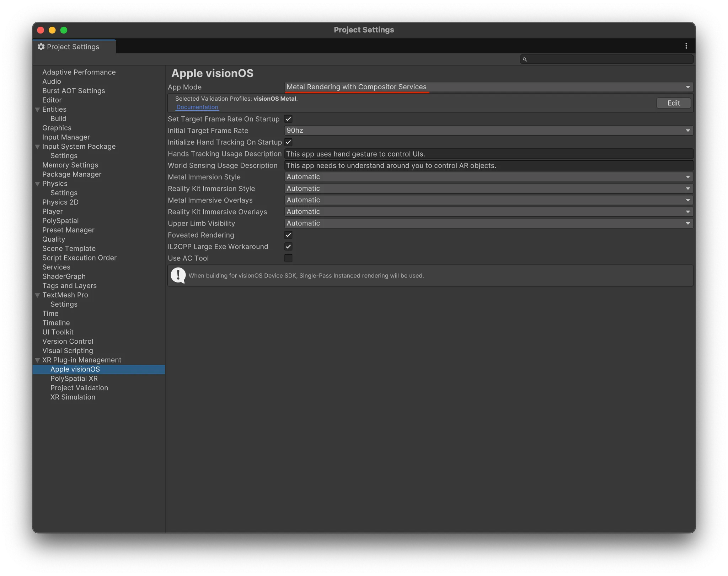
Task: Toggle Set Target Frame Rate On Startup
Action: coord(288,119)
